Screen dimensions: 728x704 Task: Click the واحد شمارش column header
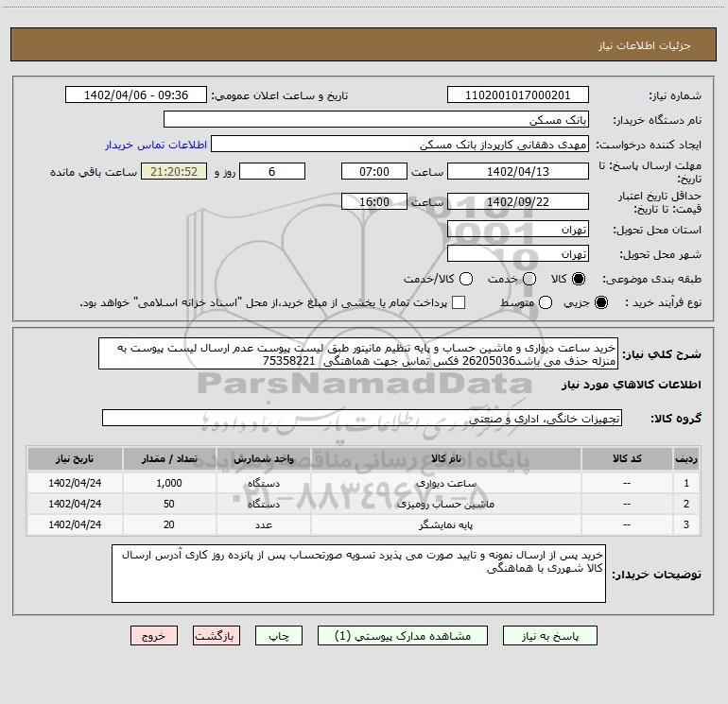[263, 459]
